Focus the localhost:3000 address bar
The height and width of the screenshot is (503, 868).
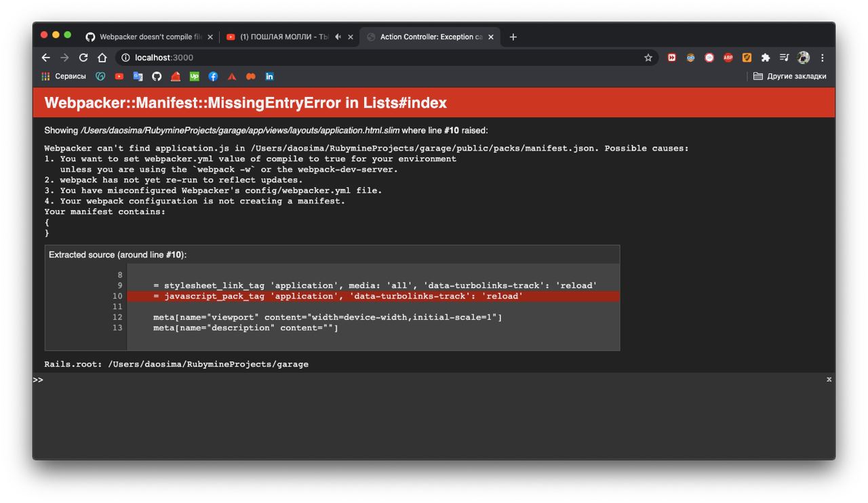pyautogui.click(x=387, y=58)
